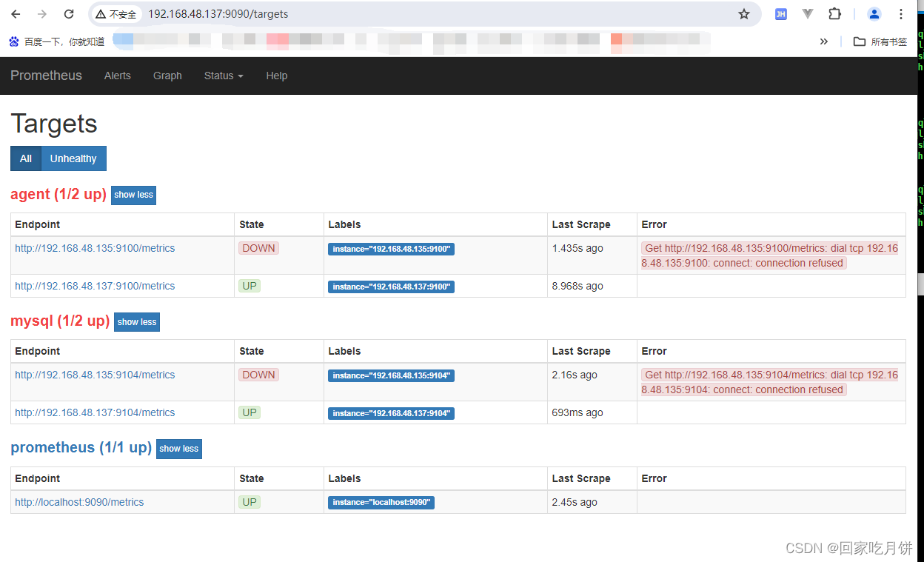Reload the page with the refresh icon
The image size is (924, 562).
point(69,14)
